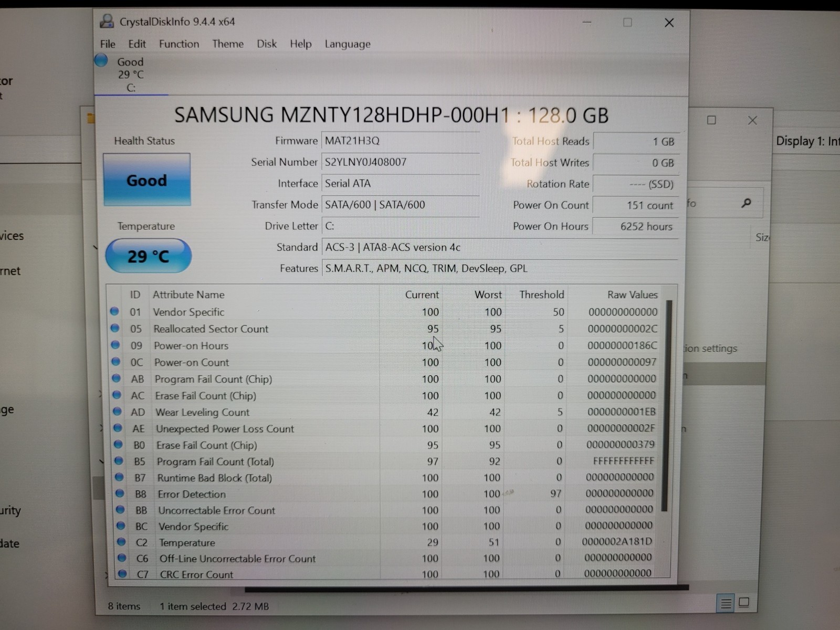840x630 pixels.
Task: Click the Raw Values column header
Action: tap(632, 295)
